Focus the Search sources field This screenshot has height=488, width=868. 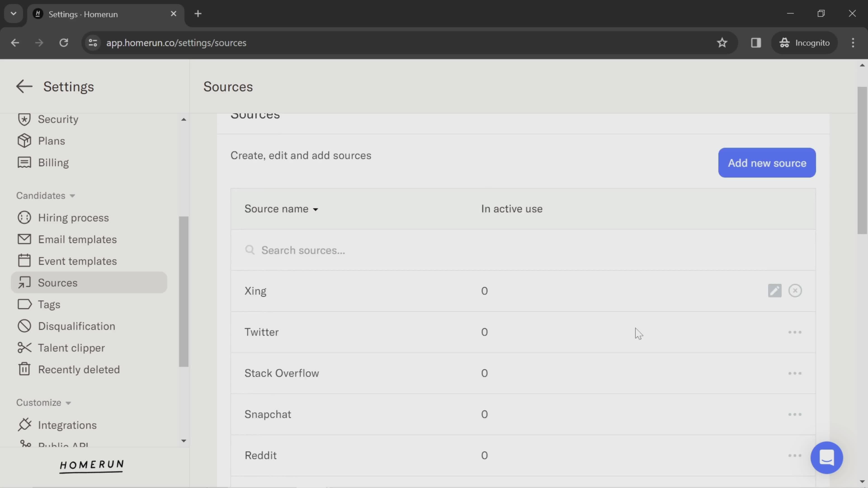[x=523, y=250]
